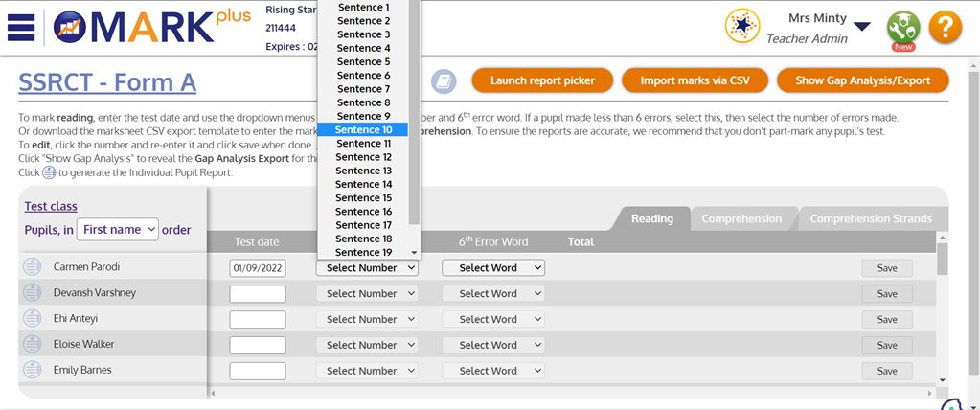Image resolution: width=980 pixels, height=410 pixels.
Task: Select Sentence 15 in the dropdown list
Action: click(x=363, y=197)
